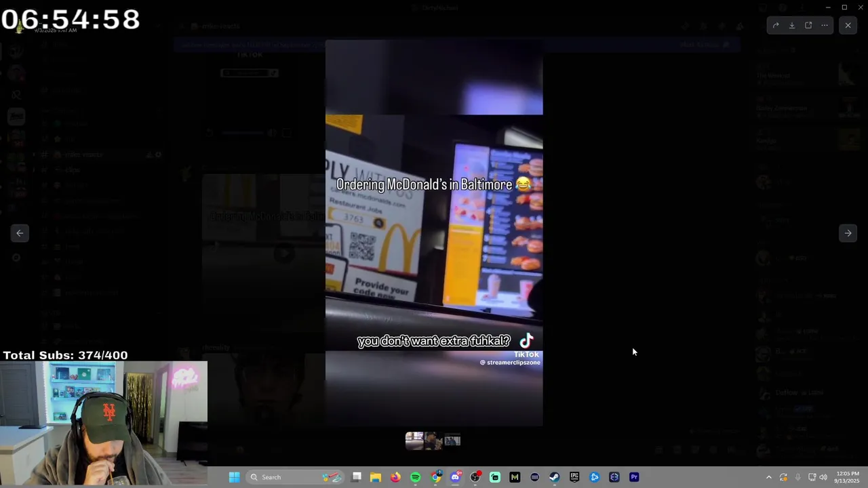
Task: Open the teal app icon after OBS
Action: tap(495, 477)
